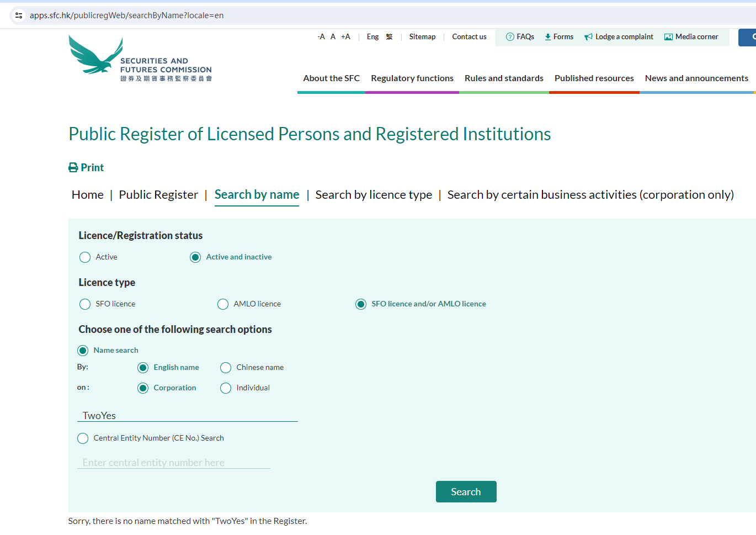
Task: Open the Sitemap link
Action: point(422,37)
